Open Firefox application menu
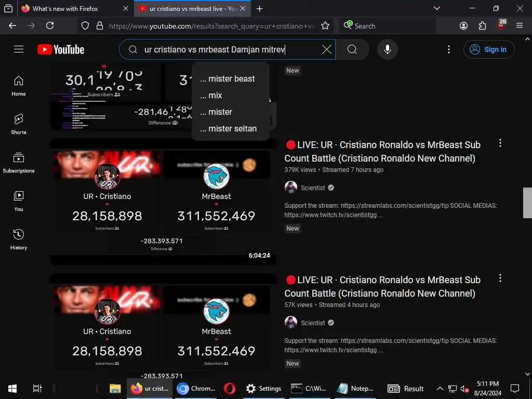 (520, 26)
